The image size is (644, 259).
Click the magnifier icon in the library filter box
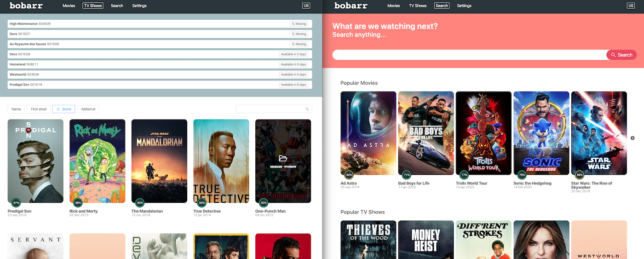pyautogui.click(x=307, y=109)
